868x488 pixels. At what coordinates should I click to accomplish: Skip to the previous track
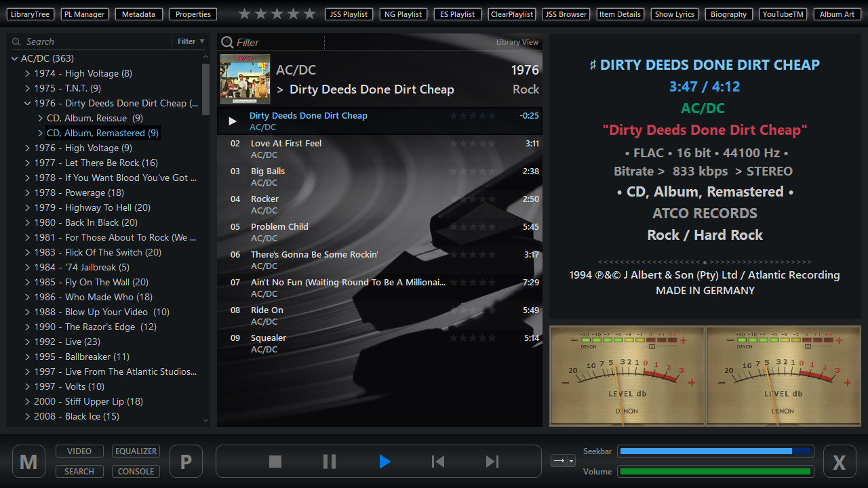(438, 462)
